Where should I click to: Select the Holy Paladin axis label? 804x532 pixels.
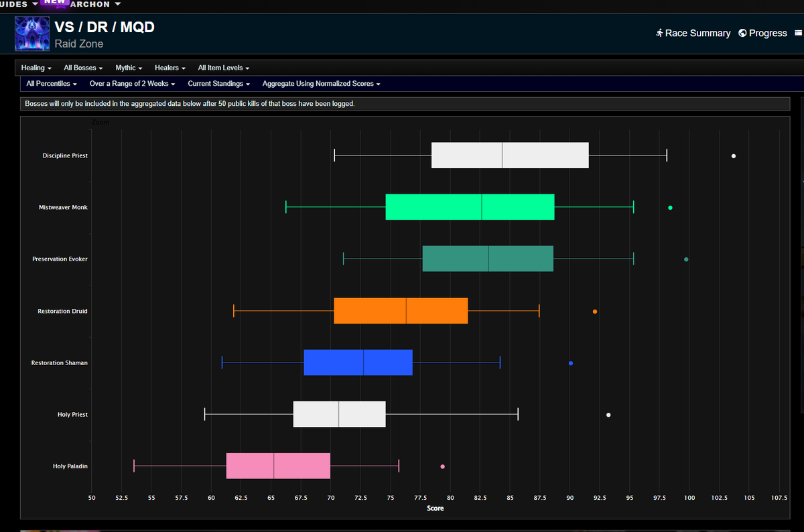(70, 466)
